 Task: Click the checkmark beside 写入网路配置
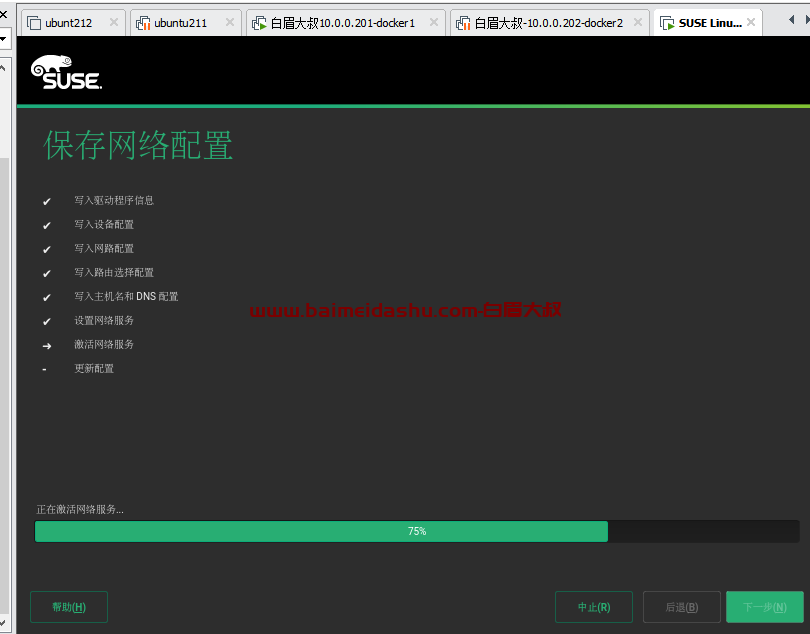click(46, 250)
